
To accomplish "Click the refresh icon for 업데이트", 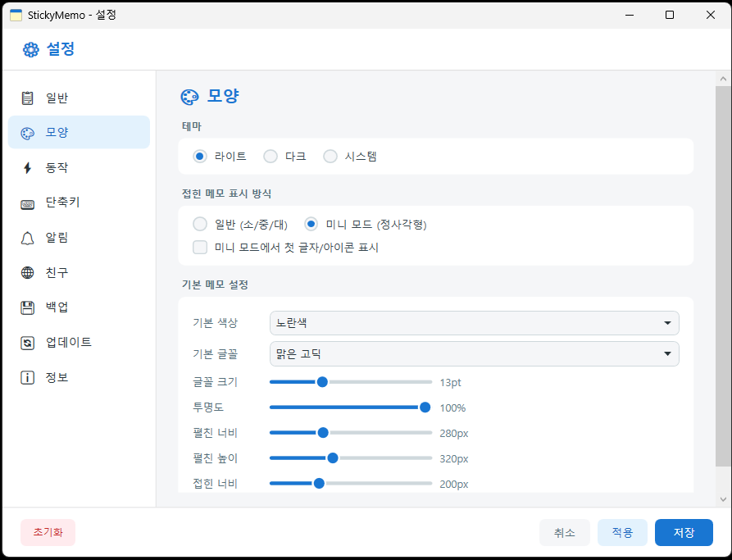I will (x=28, y=343).
